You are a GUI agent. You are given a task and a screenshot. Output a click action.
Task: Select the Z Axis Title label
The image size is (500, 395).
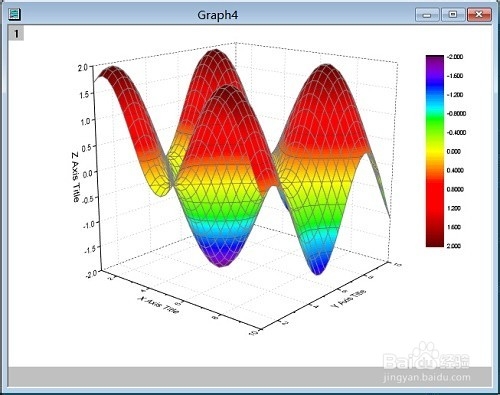tap(76, 177)
